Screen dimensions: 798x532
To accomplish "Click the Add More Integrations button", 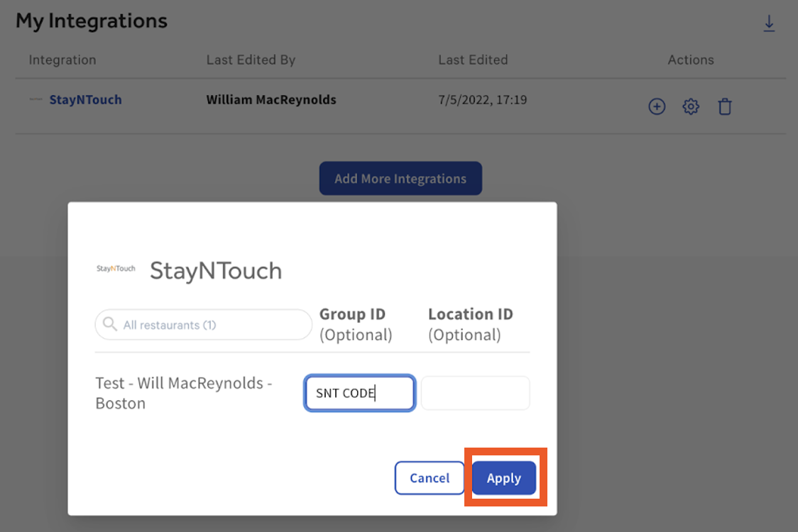I will click(x=400, y=178).
